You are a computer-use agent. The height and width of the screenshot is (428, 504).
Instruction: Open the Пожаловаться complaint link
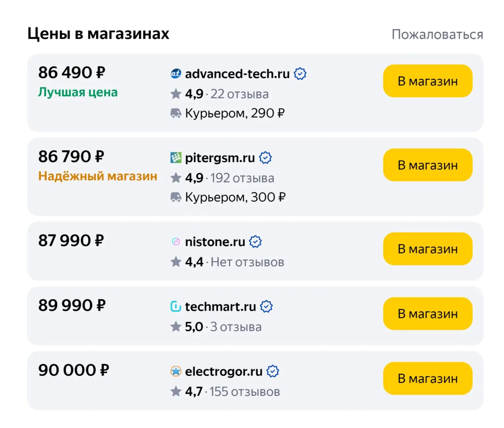(x=437, y=34)
